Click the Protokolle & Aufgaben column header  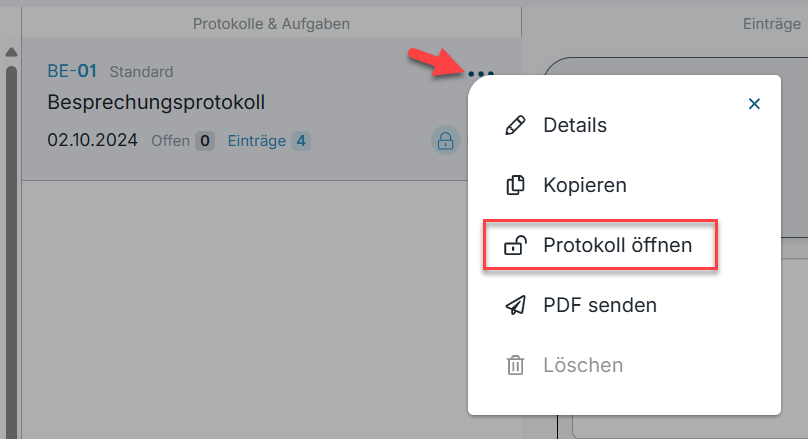(271, 24)
